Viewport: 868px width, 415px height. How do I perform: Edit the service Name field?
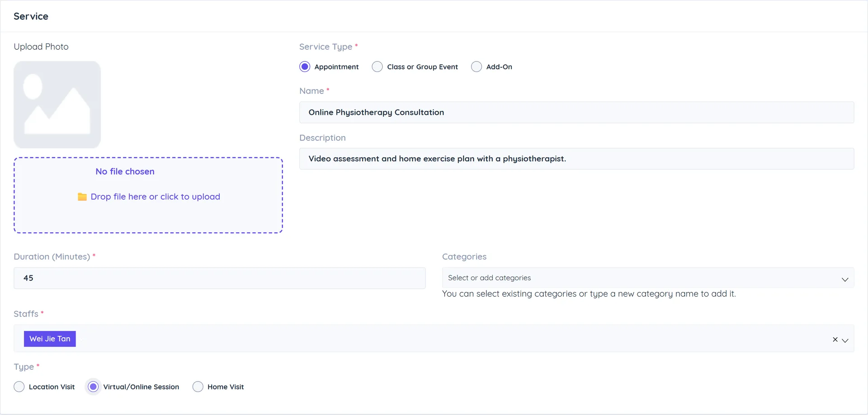point(576,113)
